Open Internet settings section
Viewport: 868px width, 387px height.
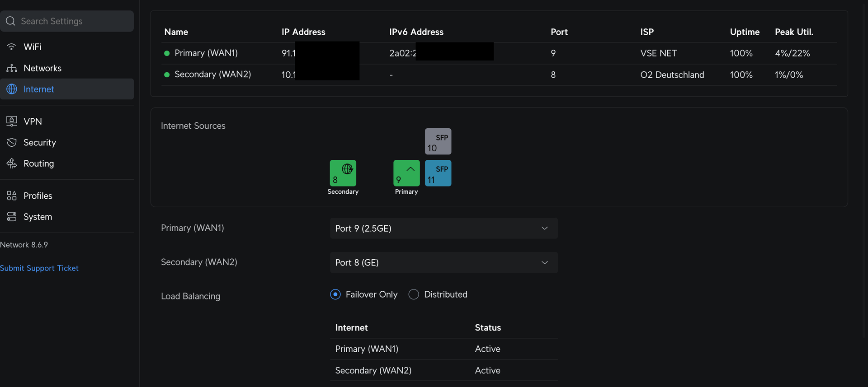click(67, 89)
